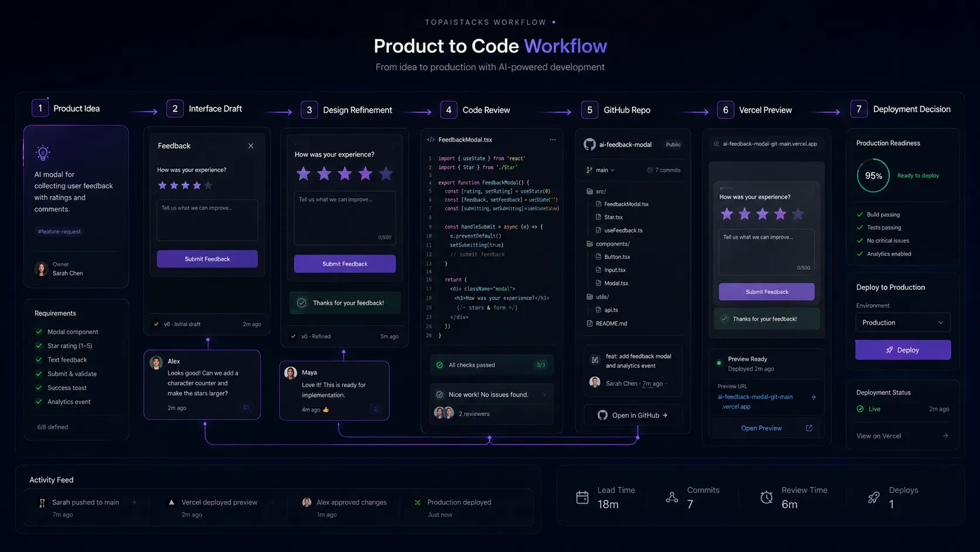Click the Vercel triangle icon in Activity Feed
Image resolution: width=980 pixels, height=552 pixels.
click(171, 502)
